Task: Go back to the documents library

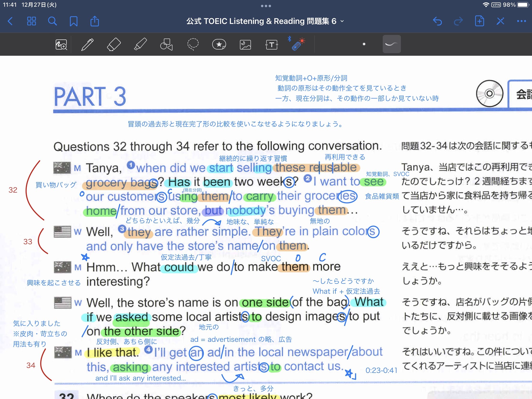Action: (10, 21)
